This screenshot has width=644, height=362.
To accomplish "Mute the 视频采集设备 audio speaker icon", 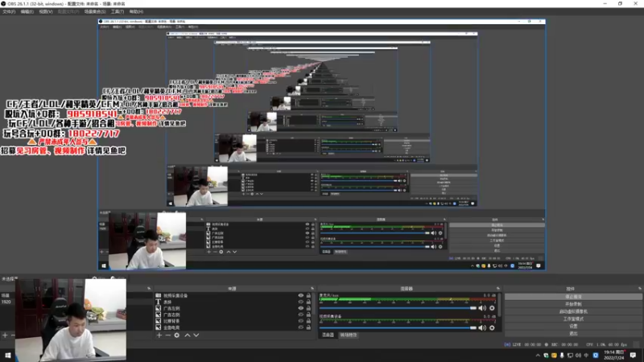I will point(482,327).
